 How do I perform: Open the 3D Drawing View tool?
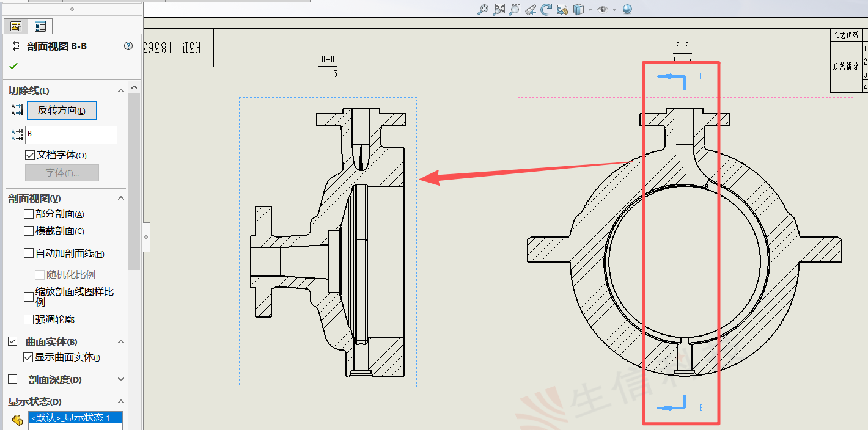pos(562,9)
